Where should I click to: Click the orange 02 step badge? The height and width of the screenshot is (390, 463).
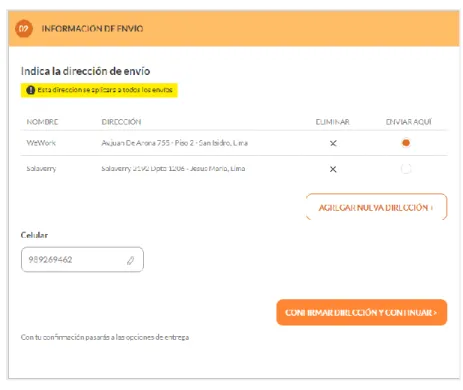tap(24, 29)
